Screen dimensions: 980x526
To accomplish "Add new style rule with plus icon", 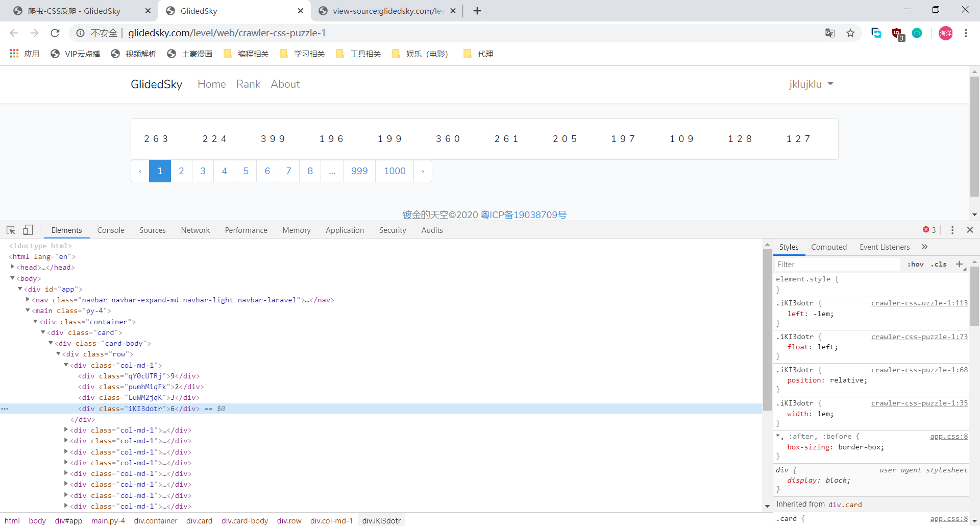I will click(x=960, y=264).
